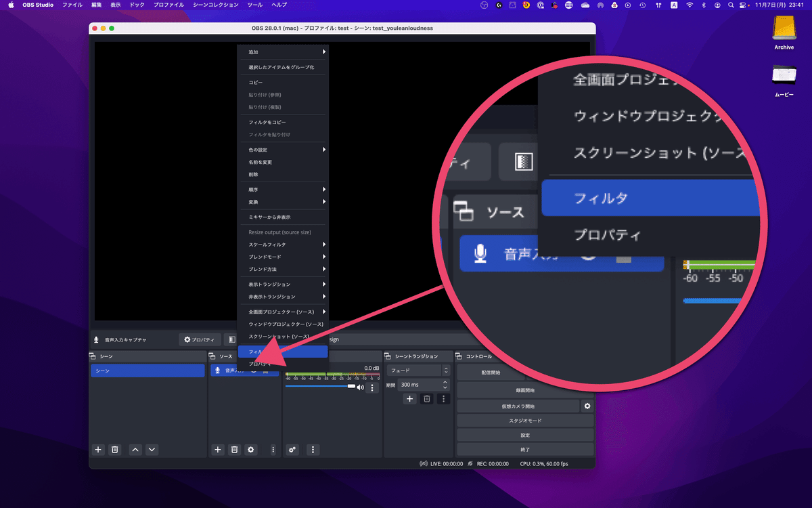812x508 pixels.
Task: Select 削除 in context menu
Action: point(283,175)
